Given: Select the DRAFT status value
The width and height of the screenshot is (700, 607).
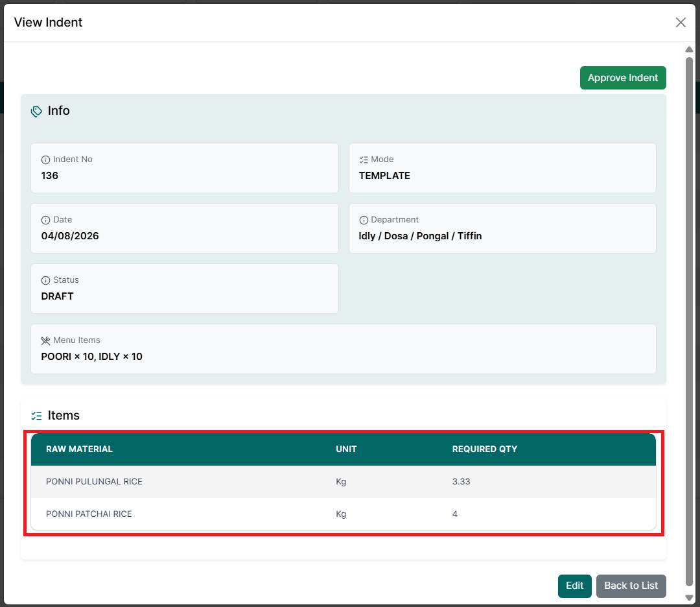Looking at the screenshot, I should [57, 296].
